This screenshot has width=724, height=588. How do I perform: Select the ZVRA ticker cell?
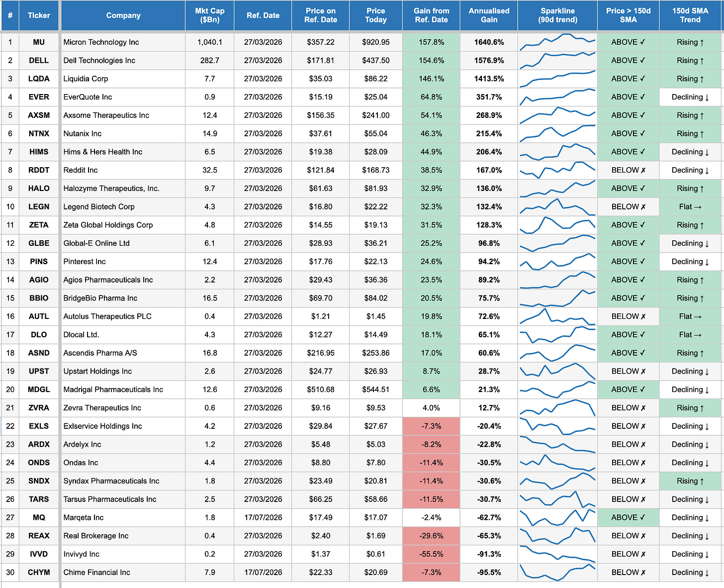pyautogui.click(x=39, y=408)
